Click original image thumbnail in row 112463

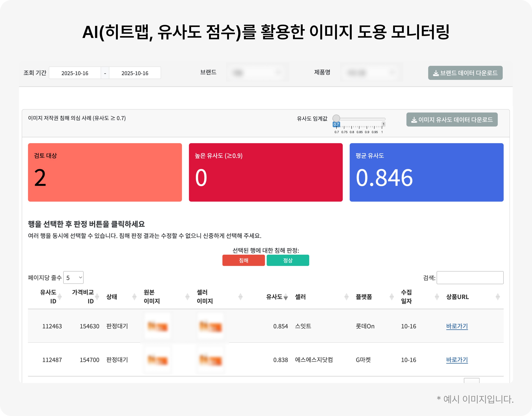[158, 326]
